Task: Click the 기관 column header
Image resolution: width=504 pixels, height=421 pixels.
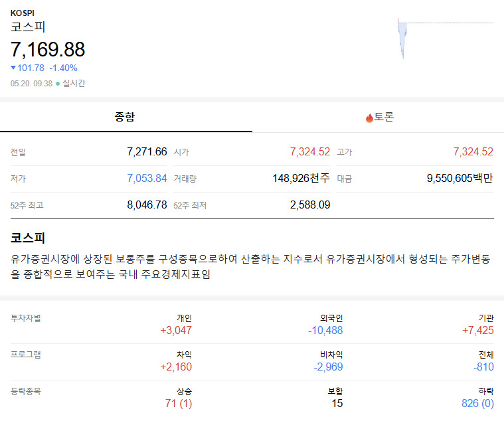Action: [486, 318]
